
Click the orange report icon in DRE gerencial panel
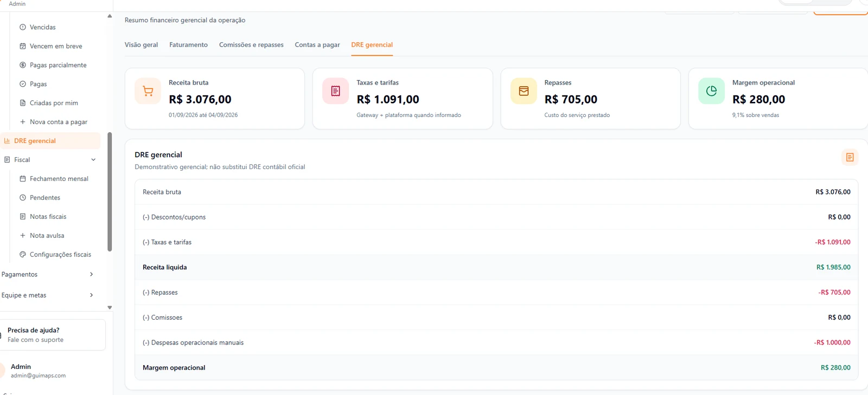850,157
